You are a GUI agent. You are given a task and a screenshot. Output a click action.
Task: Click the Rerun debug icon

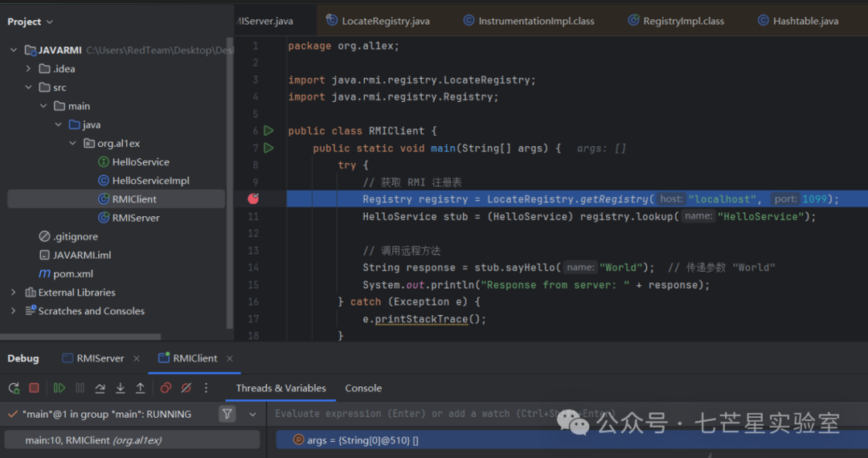(14, 388)
